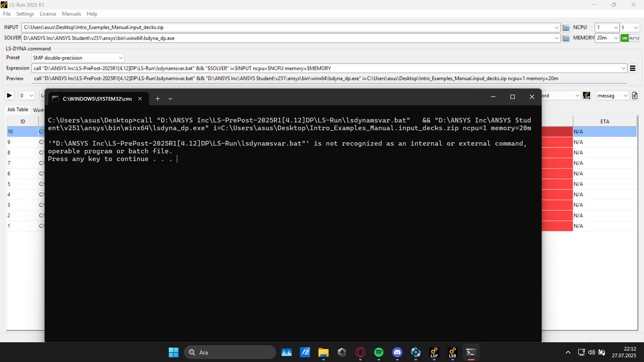Close the cmd terminal tab
Screen dimensions: 644x362
pyautogui.click(x=140, y=99)
